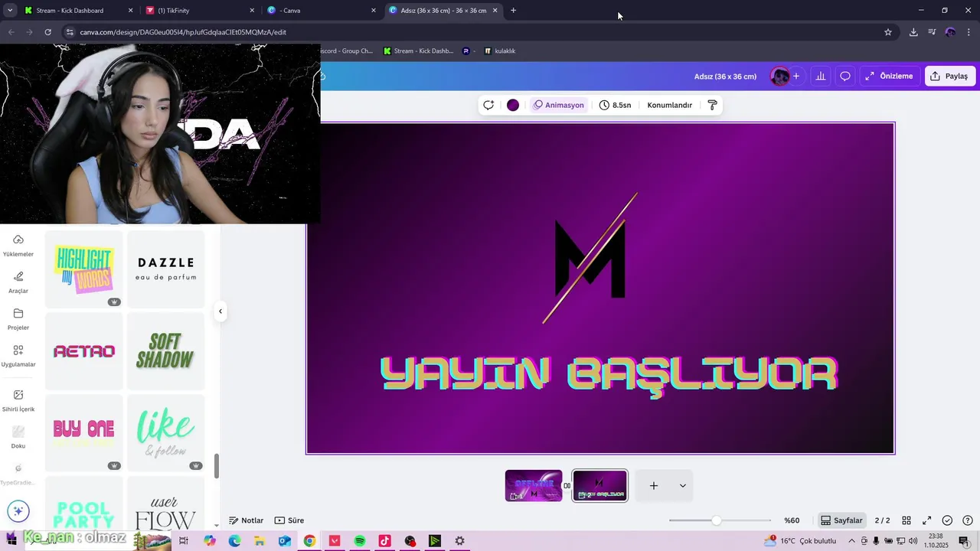
Task: Open the analytics bar chart icon
Action: tap(821, 77)
